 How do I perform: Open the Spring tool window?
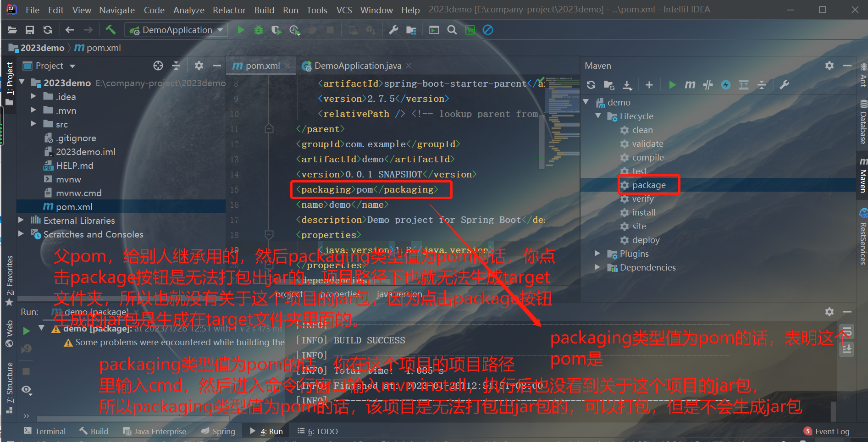(218, 431)
